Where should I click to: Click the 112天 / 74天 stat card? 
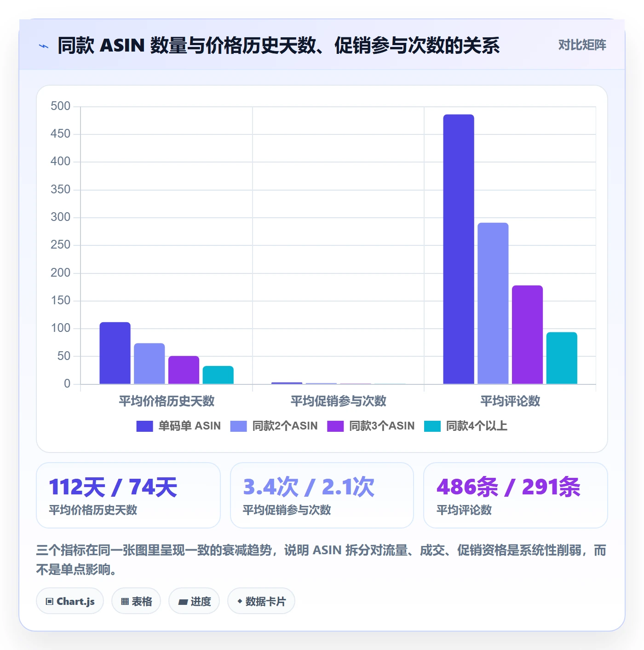click(128, 495)
